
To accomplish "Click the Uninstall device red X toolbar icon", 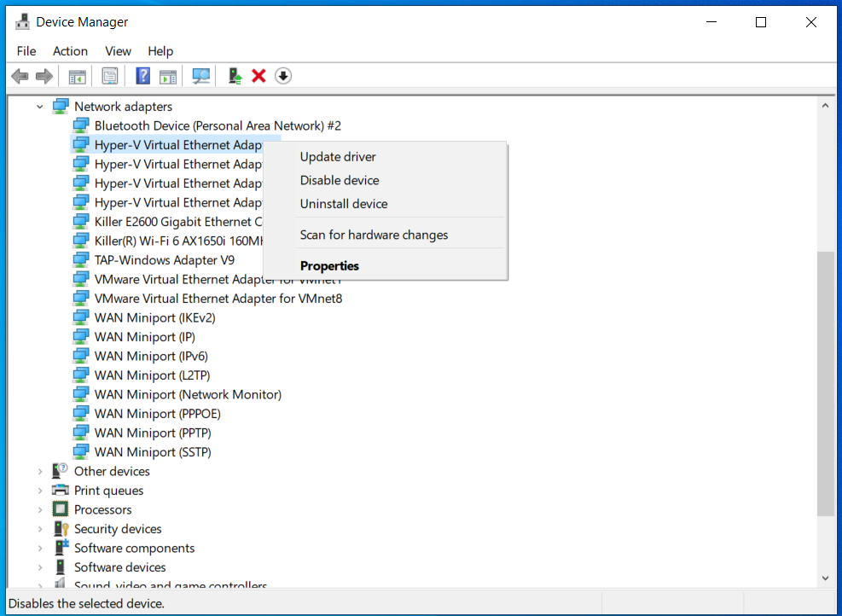I will 258,76.
